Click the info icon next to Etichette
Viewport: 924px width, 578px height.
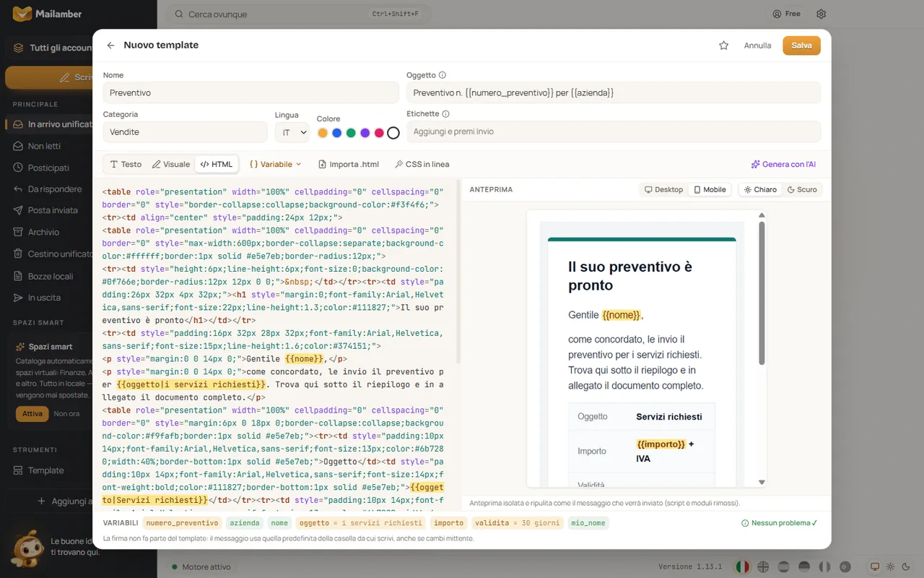pos(446,114)
